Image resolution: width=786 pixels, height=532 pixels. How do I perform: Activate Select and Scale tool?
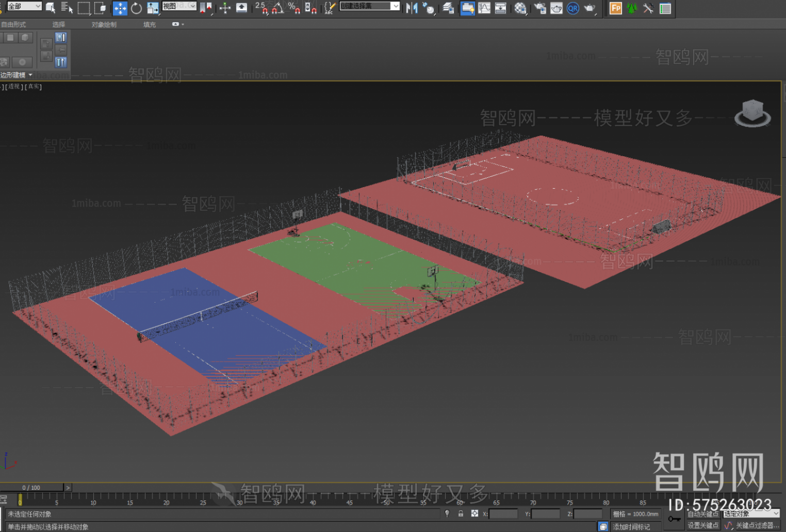153,8
